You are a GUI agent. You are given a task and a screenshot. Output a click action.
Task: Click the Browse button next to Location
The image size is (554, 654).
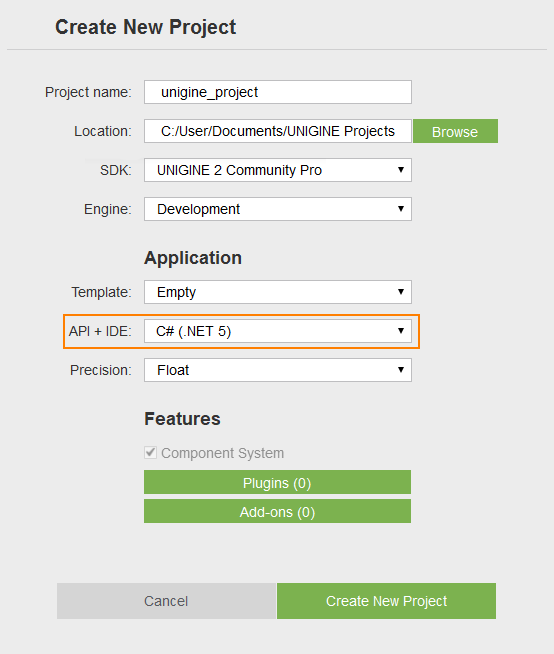[455, 131]
